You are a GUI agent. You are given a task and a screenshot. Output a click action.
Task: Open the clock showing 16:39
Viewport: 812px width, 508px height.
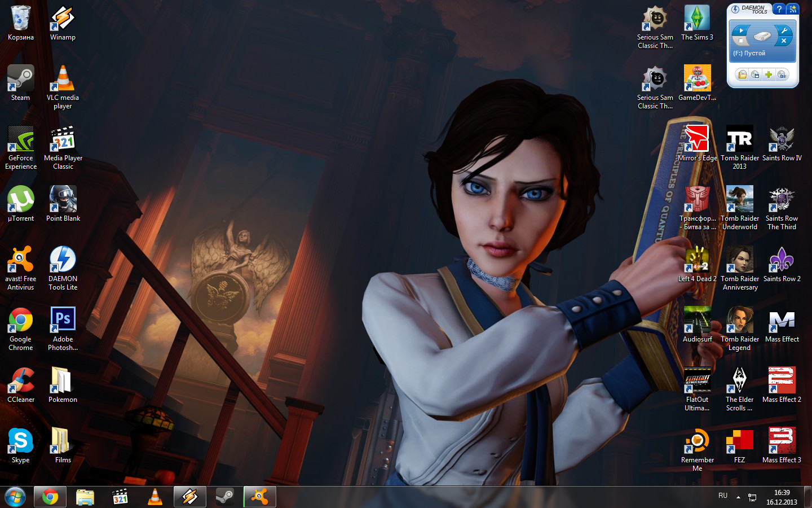point(782,497)
